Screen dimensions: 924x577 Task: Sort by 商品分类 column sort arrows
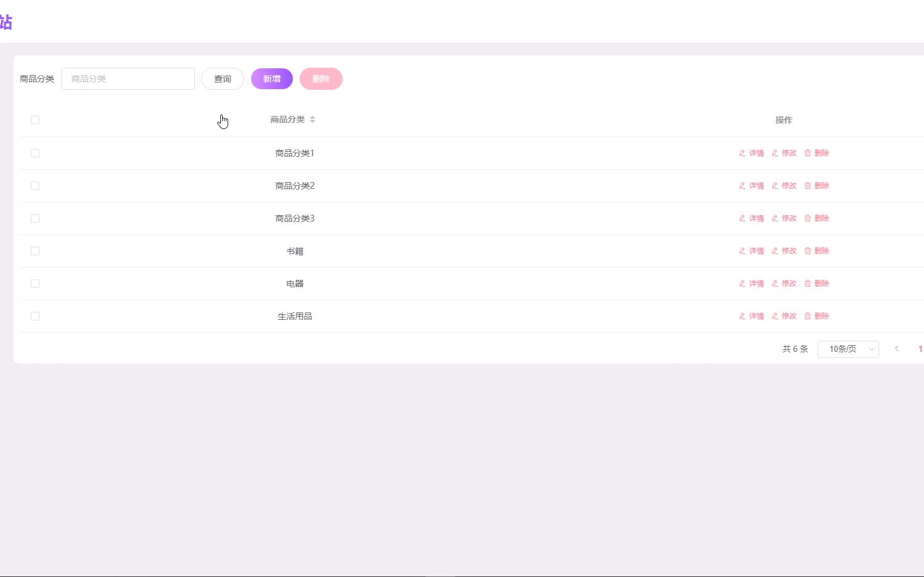click(x=313, y=119)
